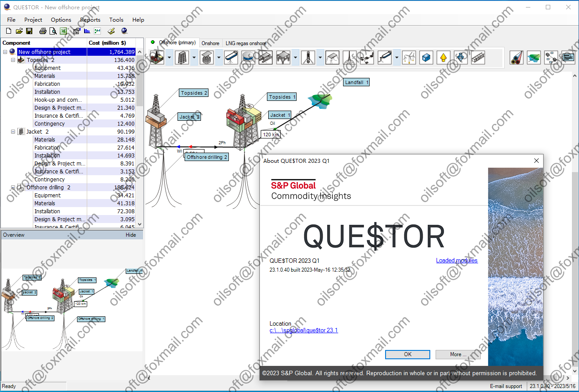Screen dimensions: 579x392
Task: Click the Cost (million $) column header
Action: [x=112, y=43]
